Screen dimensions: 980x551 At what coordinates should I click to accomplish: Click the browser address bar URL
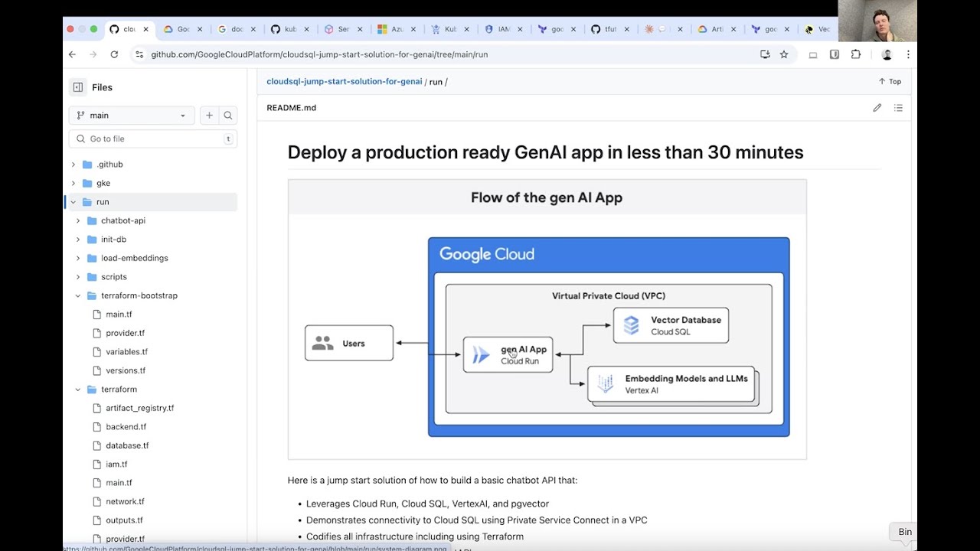pos(319,54)
